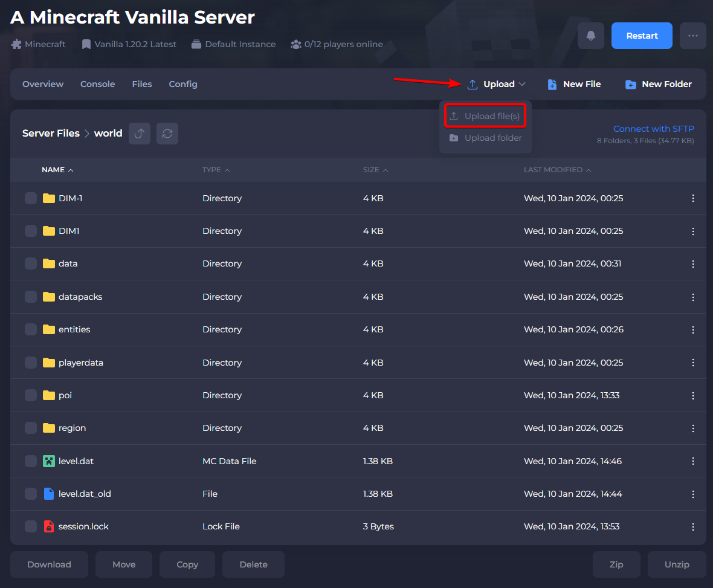Image resolution: width=713 pixels, height=588 pixels.
Task: Switch to the Console tab
Action: [x=98, y=84]
